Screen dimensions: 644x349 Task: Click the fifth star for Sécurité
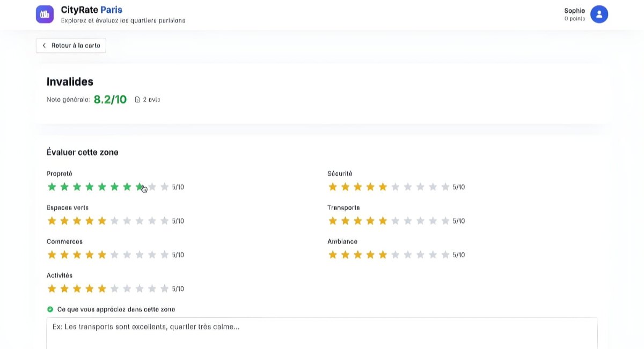coord(382,187)
